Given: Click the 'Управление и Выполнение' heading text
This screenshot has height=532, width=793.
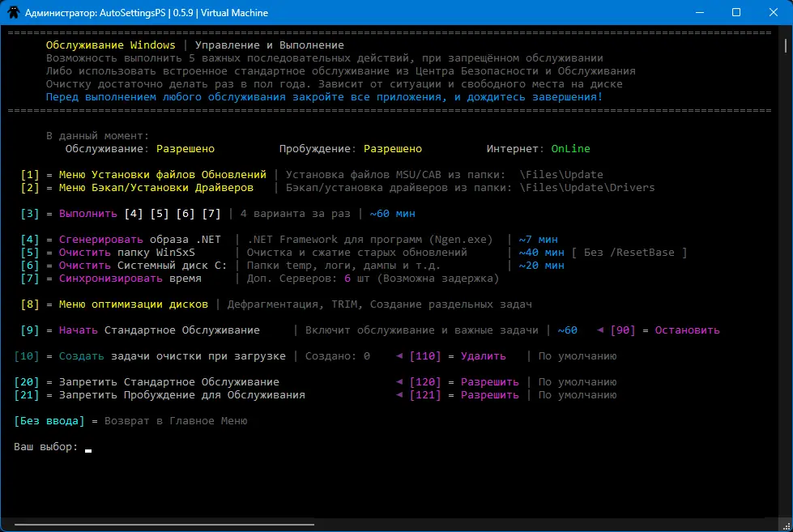Looking at the screenshot, I should 270,45.
